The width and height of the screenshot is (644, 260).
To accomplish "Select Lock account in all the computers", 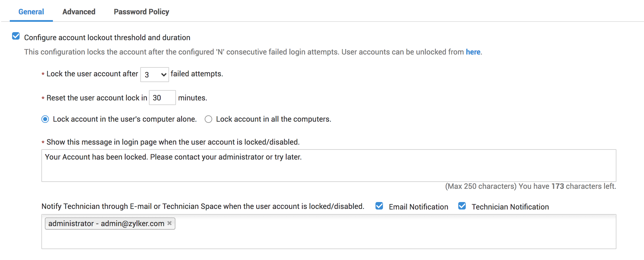I will point(208,119).
